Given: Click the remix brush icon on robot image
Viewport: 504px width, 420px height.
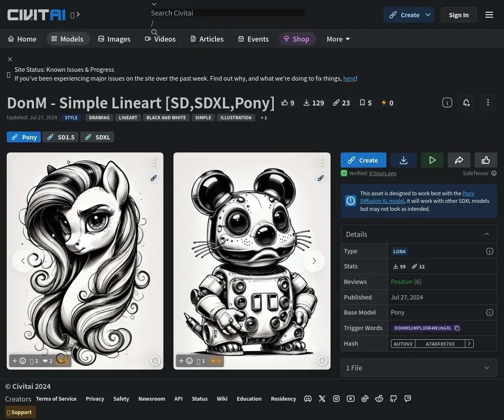Looking at the screenshot, I should (x=321, y=178).
